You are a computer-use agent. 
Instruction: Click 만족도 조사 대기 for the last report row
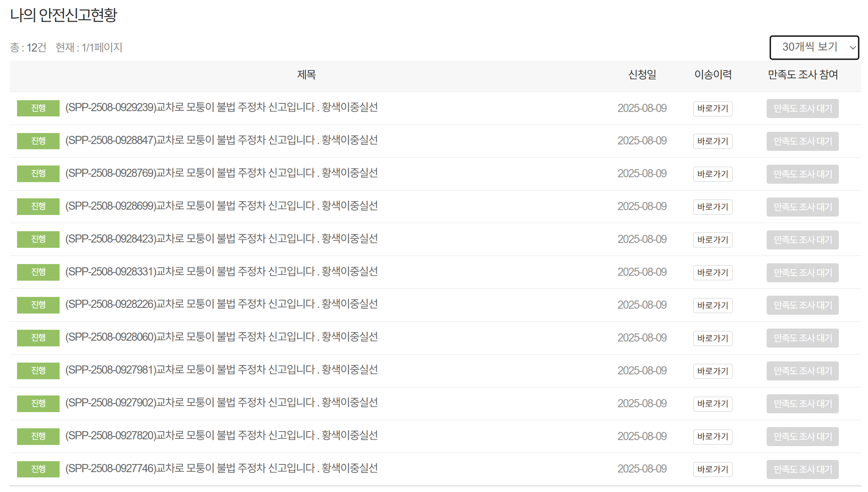802,469
